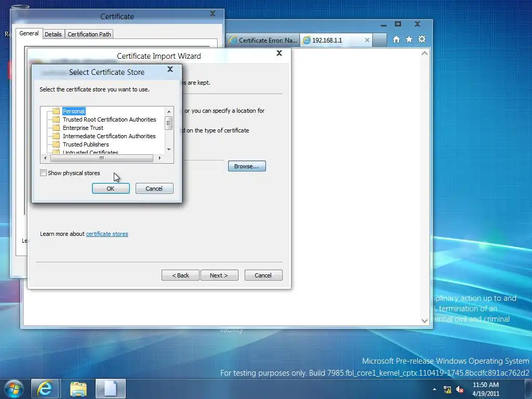Click the Intermediate Certification Authorities folder icon
This screenshot has width=532, height=399.
56,136
